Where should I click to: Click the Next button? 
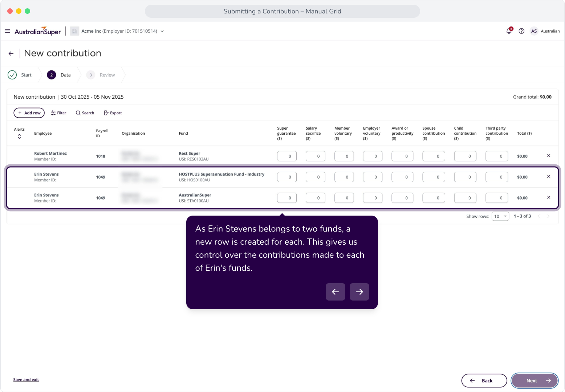click(534, 381)
